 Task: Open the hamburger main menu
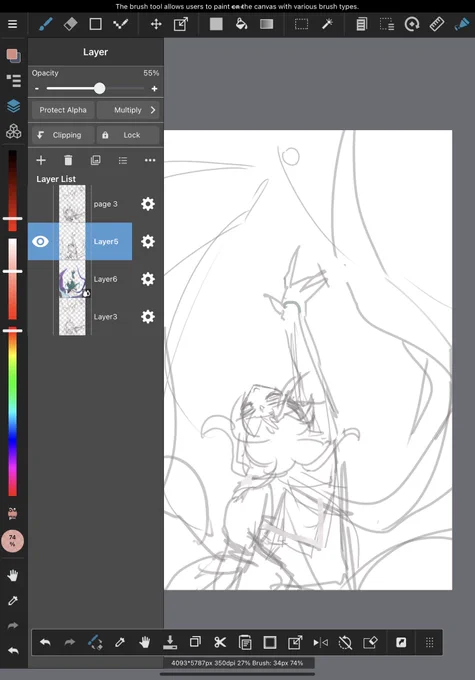13,24
